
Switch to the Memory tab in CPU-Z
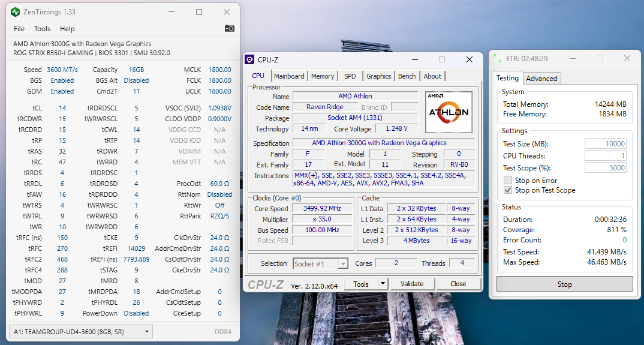323,76
